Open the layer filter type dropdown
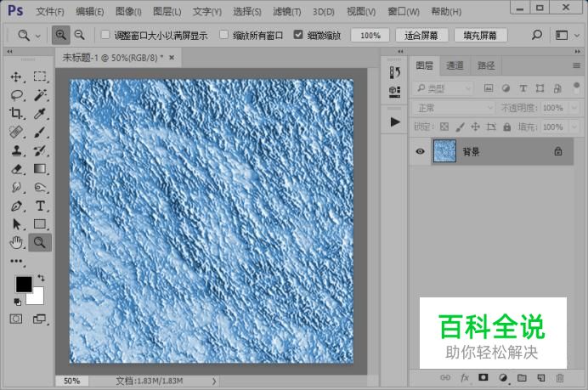The image size is (588, 390). click(443, 88)
